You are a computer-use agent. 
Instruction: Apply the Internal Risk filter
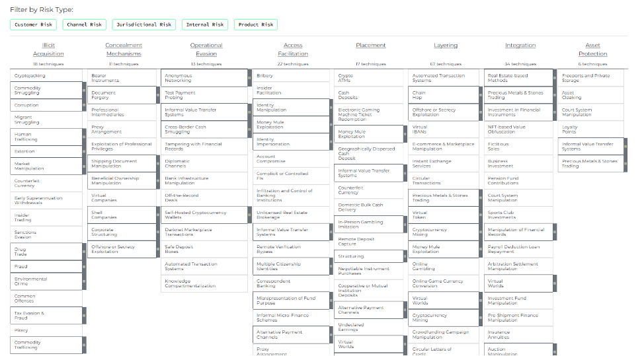pos(204,24)
